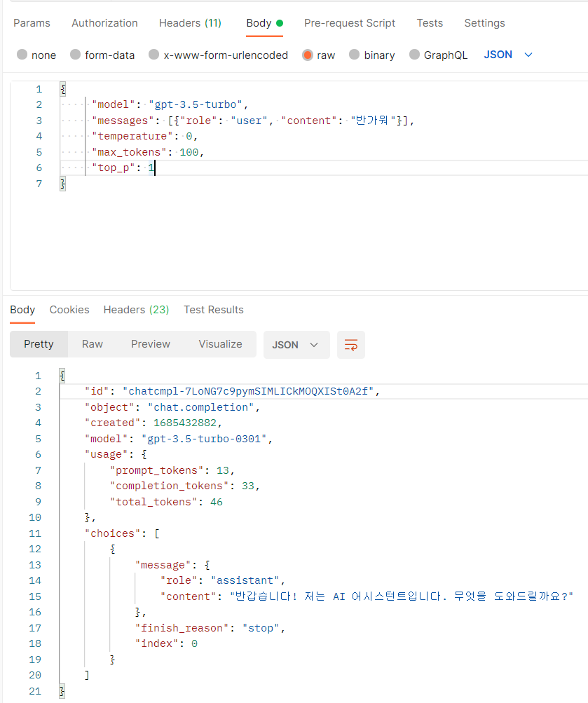Switch to the Authorization tab
The image size is (588, 703).
tap(104, 23)
